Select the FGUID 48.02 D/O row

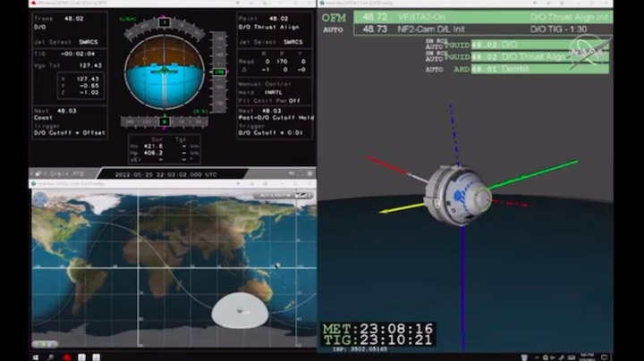(x=539, y=45)
